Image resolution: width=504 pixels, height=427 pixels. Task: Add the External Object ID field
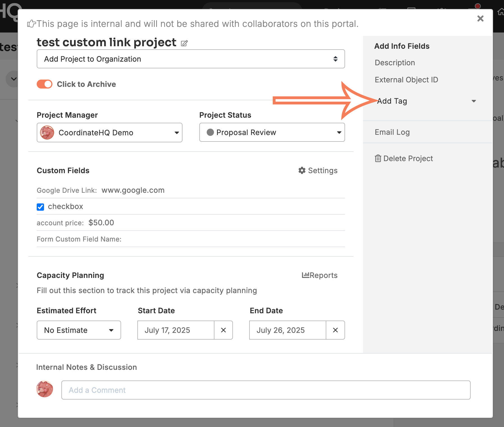[406, 80]
